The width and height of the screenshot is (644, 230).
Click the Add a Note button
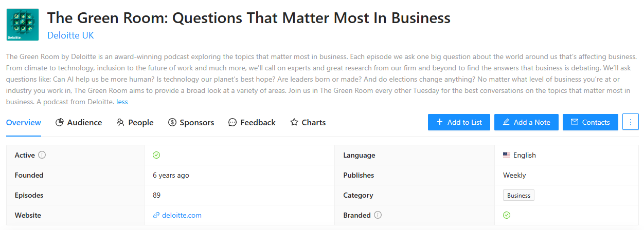[526, 122]
